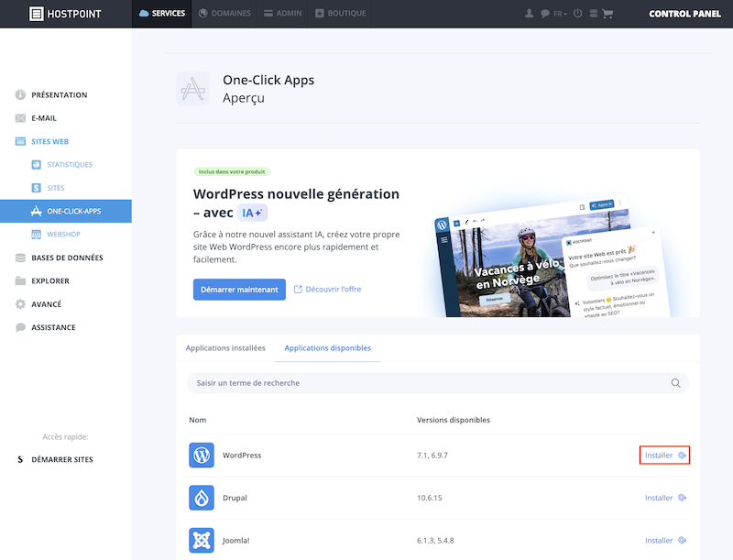The width and height of the screenshot is (733, 560).
Task: Click the Joomla! app icon
Action: pos(202,541)
